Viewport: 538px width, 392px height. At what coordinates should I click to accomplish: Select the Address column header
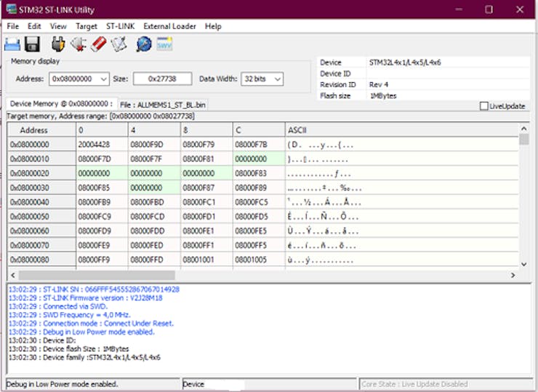(41, 130)
